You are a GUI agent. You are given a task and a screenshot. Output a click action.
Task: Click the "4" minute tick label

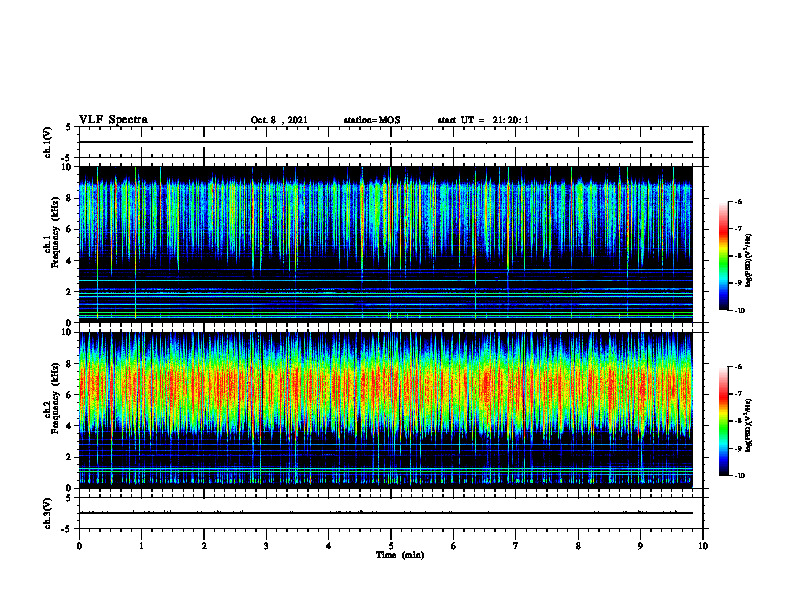pos(329,546)
